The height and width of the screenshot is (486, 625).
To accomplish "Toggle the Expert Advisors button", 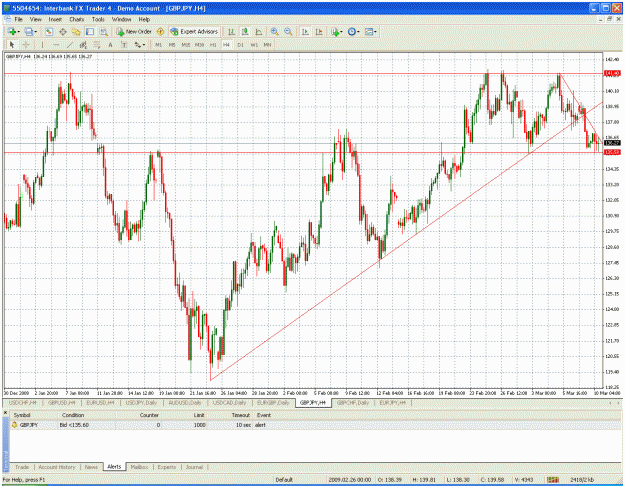I will click(x=194, y=31).
